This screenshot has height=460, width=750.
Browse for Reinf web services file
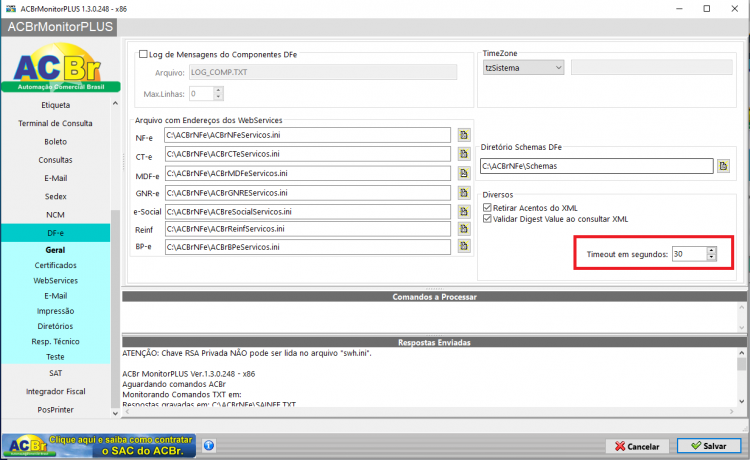(x=463, y=229)
